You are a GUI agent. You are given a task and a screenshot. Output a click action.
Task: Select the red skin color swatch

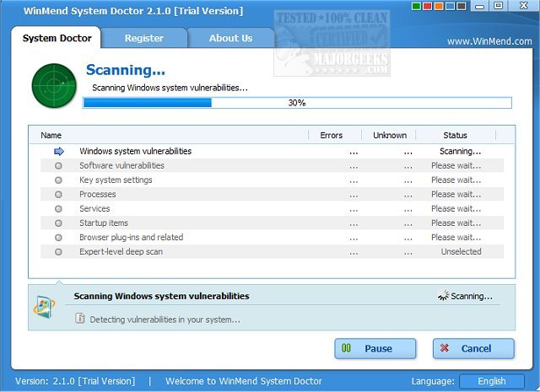[428, 6]
